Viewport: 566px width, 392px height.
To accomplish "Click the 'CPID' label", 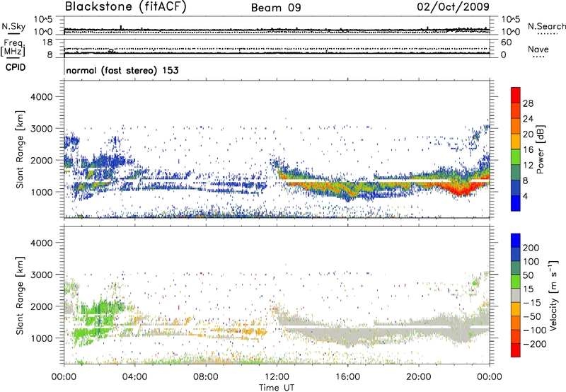I will 16,67.
